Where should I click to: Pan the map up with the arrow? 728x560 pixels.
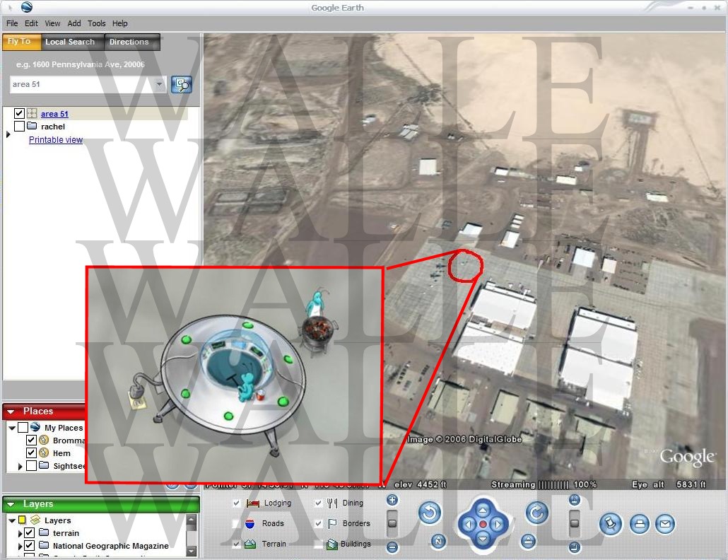pyautogui.click(x=483, y=511)
